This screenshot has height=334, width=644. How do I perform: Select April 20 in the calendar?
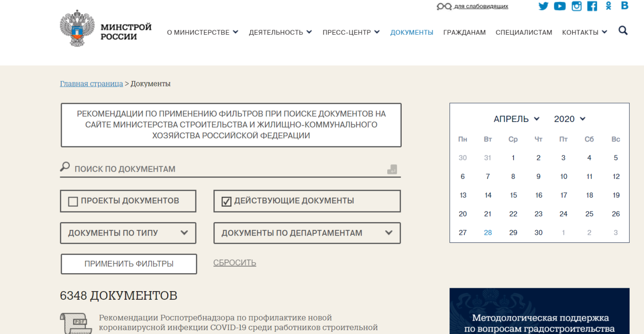click(463, 214)
